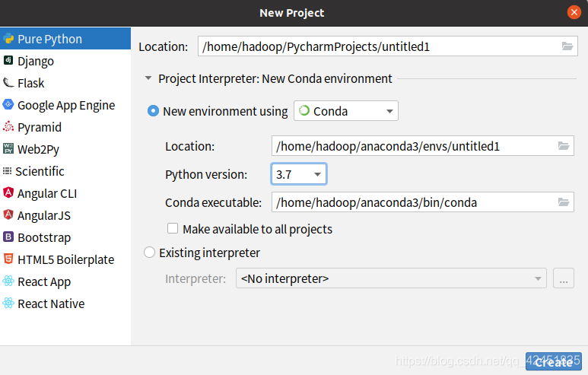Browse for Conda executable path

pos(564,202)
